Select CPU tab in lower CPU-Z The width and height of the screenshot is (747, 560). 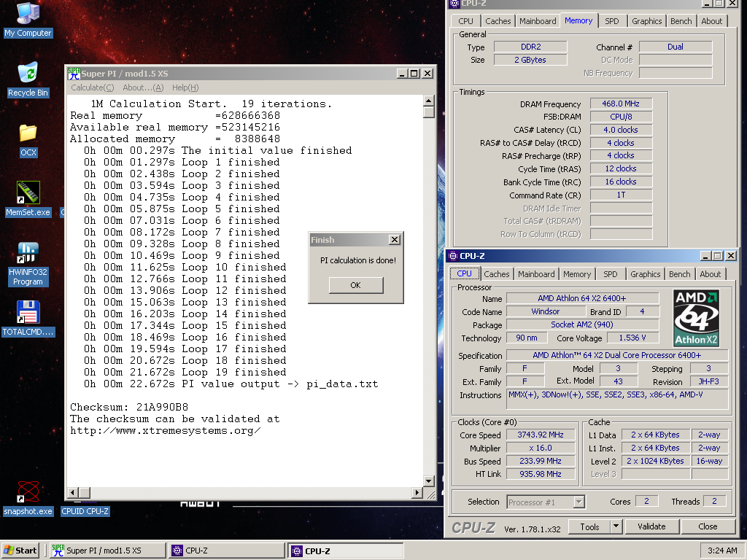pos(464,273)
